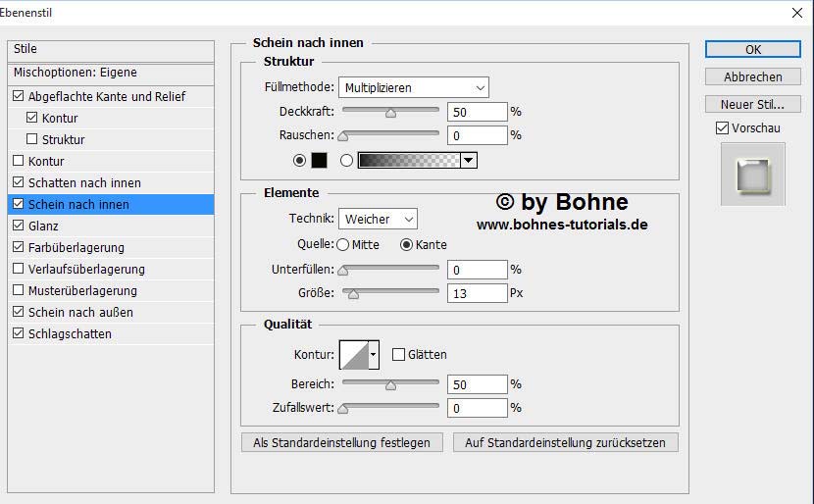The image size is (814, 504).
Task: Uncheck the Schlagschatten effect checkbox
Action: coord(19,333)
